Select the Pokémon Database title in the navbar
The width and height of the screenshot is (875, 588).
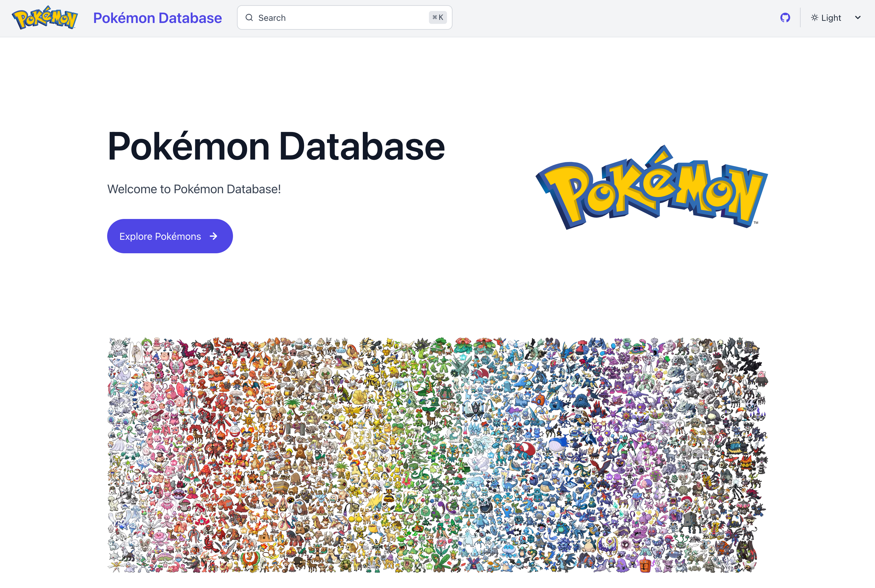pyautogui.click(x=157, y=17)
